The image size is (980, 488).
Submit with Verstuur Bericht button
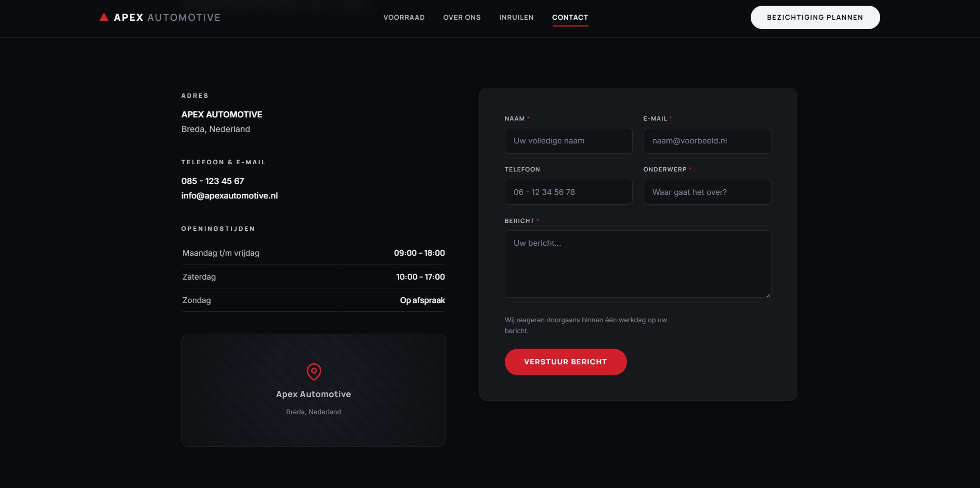point(566,362)
